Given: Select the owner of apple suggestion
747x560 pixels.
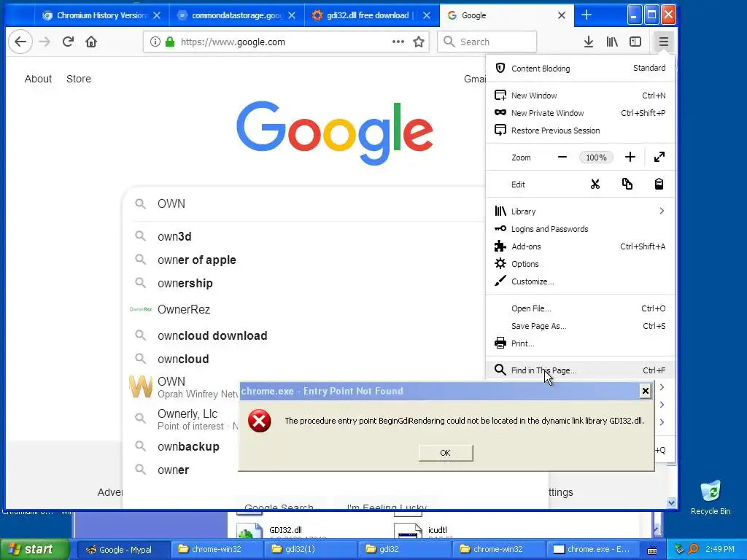Looking at the screenshot, I should click(x=305, y=260).
